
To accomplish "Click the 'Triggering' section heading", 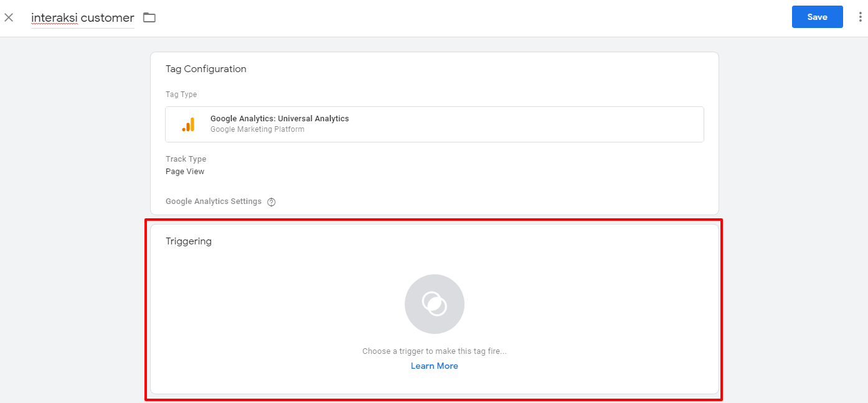I will tap(188, 241).
